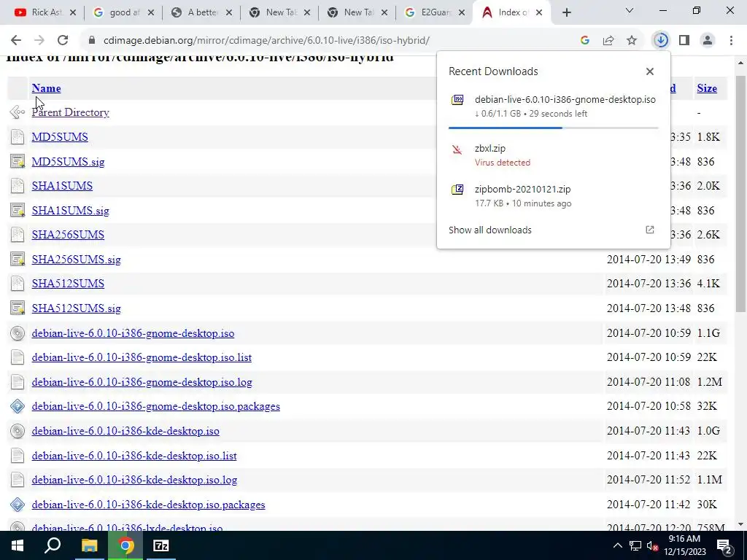The width and height of the screenshot is (747, 560).
Task: Sort listing by Size column
Action: click(x=707, y=88)
